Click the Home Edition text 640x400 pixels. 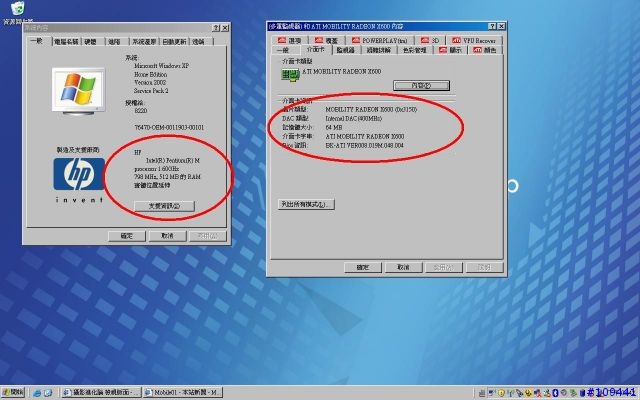(151, 75)
